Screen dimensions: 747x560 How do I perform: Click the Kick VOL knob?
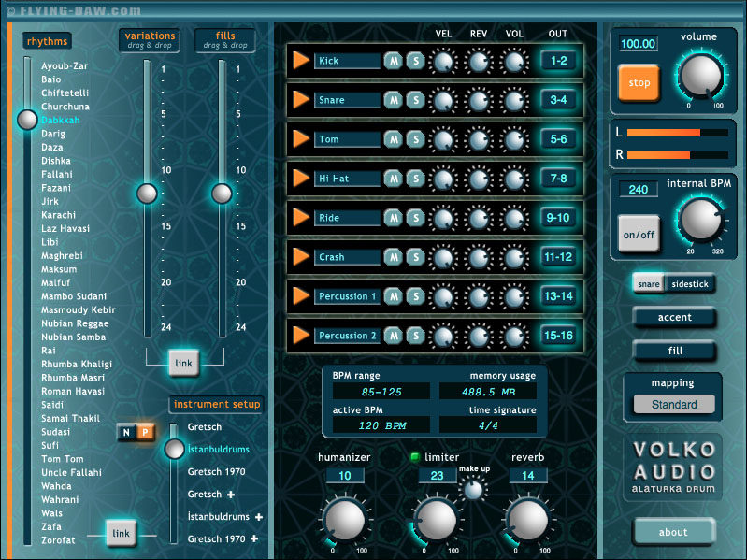point(514,62)
